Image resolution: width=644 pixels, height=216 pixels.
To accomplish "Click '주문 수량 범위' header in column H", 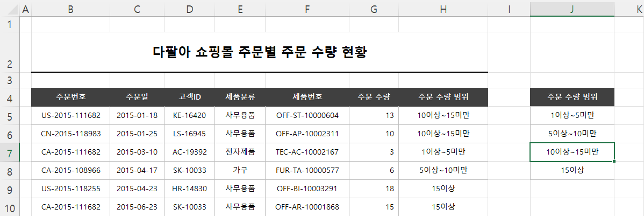I will pyautogui.click(x=443, y=97).
